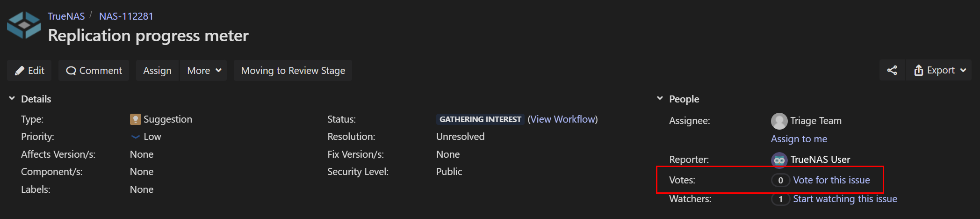Open the TrueNAS breadcrumb link
This screenshot has height=219, width=980.
66,16
